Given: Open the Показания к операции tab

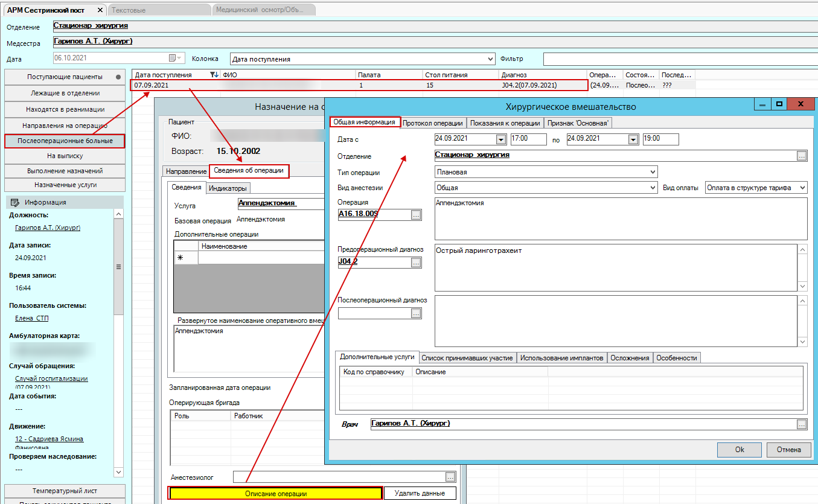Looking at the screenshot, I should click(505, 123).
